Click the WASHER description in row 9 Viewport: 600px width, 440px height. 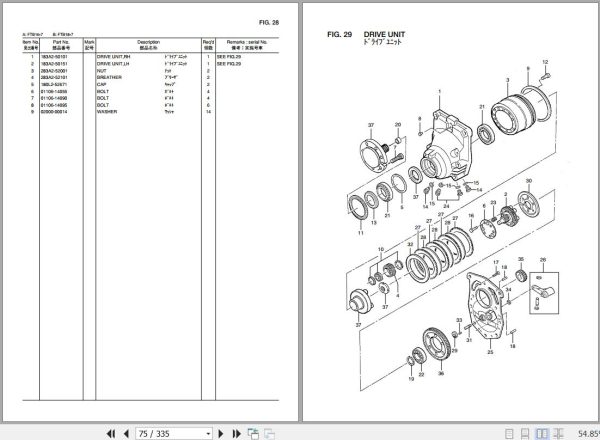click(107, 112)
